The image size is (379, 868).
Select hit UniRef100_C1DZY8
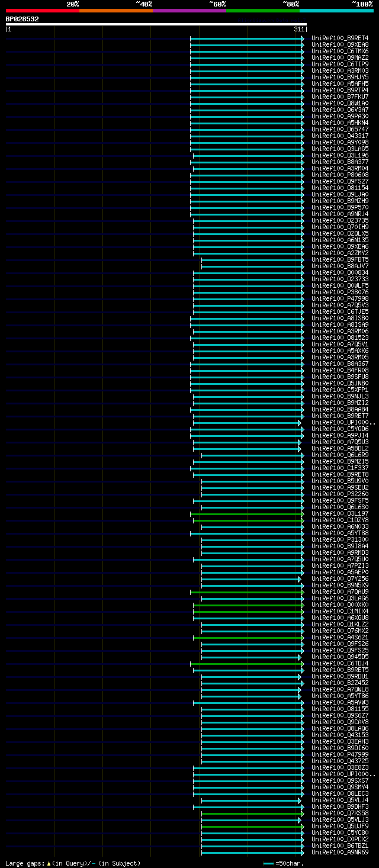(340, 520)
